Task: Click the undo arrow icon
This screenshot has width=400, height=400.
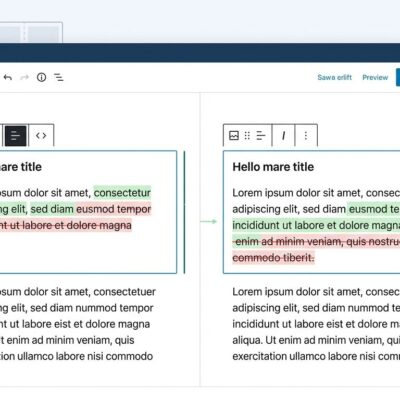Action: click(8, 78)
